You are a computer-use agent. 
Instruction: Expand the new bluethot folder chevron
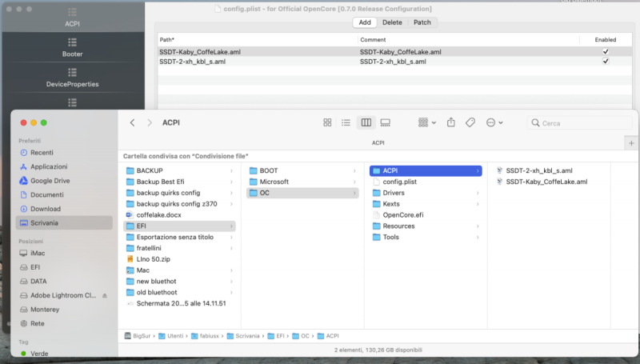pos(231,282)
